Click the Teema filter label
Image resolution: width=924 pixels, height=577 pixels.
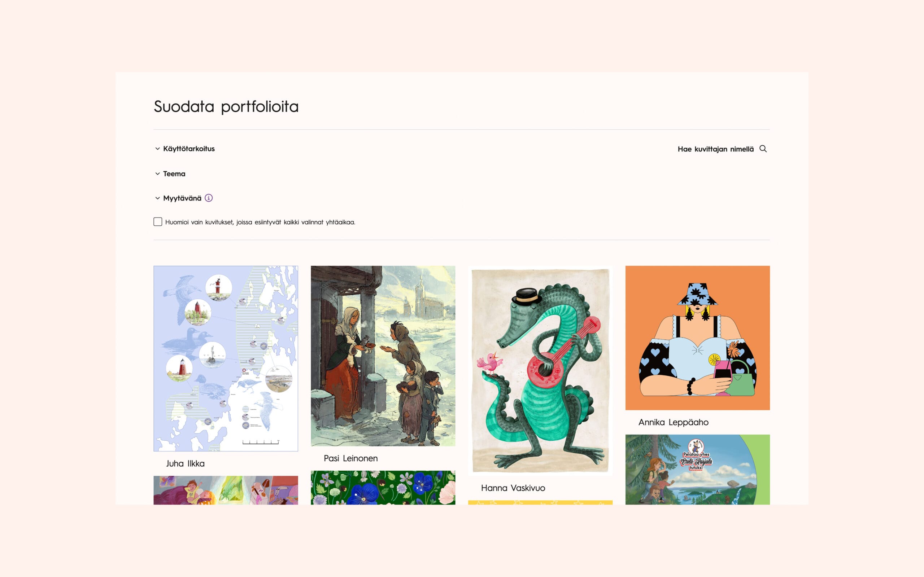[x=174, y=173]
